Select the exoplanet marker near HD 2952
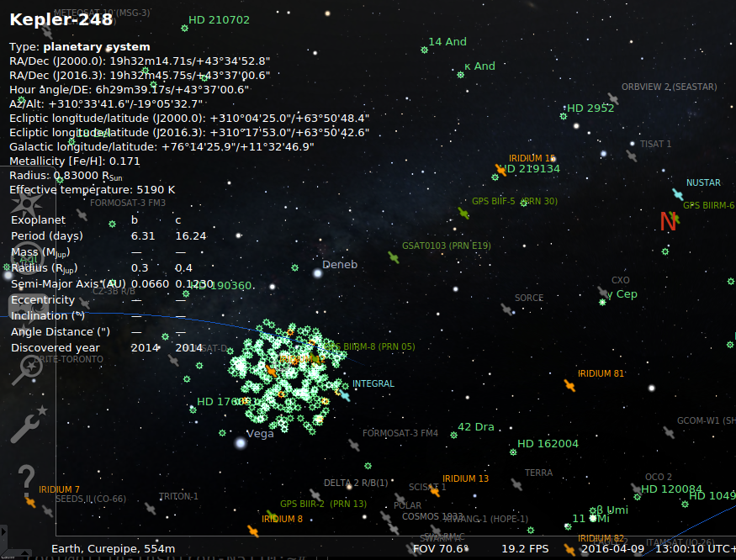The image size is (736, 560). pos(563,116)
